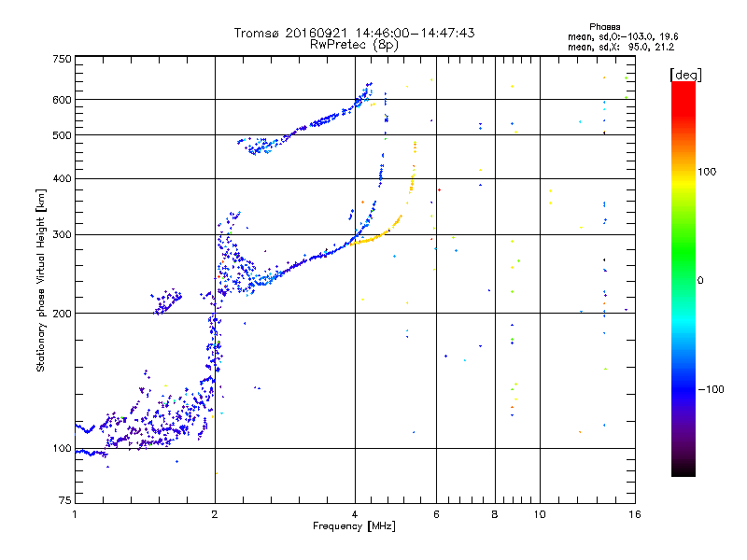Click the colorbar tick label "100"

click(x=707, y=172)
